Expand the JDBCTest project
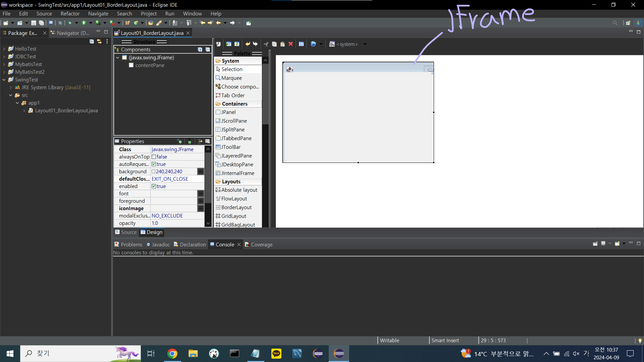 point(4,57)
